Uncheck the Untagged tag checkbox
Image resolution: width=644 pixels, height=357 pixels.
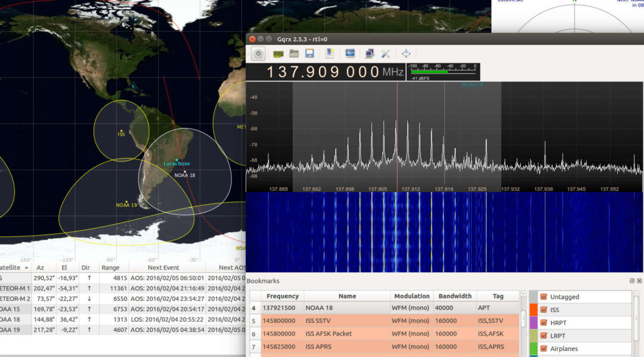tap(543, 297)
